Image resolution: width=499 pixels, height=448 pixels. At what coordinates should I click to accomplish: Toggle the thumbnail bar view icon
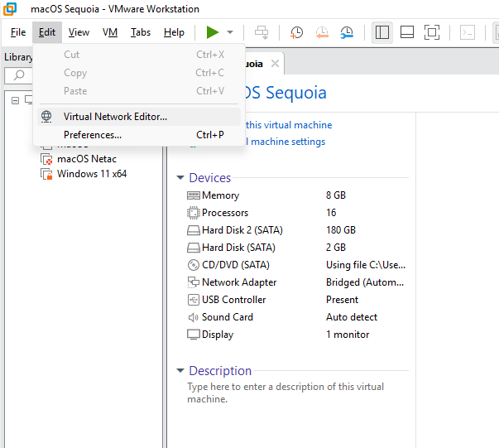pos(406,32)
